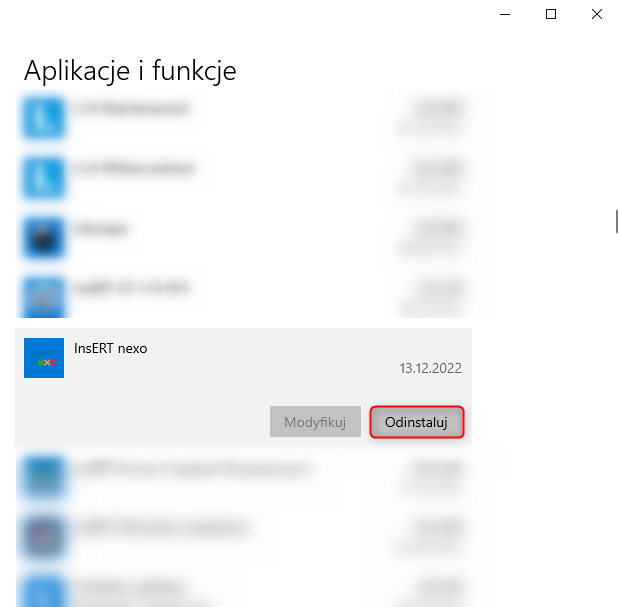Image resolution: width=619 pixels, height=607 pixels.
Task: Click the Odinstaluj button
Action: click(416, 422)
